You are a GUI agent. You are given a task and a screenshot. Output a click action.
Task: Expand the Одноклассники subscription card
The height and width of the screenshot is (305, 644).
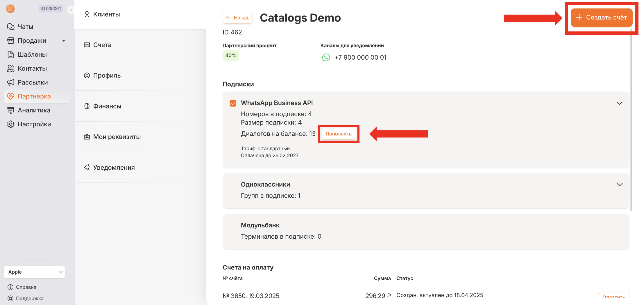[619, 185]
